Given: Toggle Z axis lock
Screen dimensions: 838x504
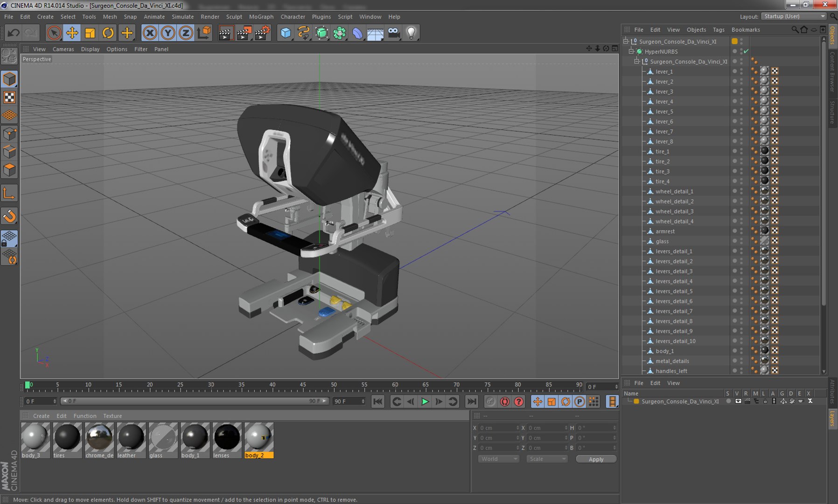Looking at the screenshot, I should click(x=186, y=33).
